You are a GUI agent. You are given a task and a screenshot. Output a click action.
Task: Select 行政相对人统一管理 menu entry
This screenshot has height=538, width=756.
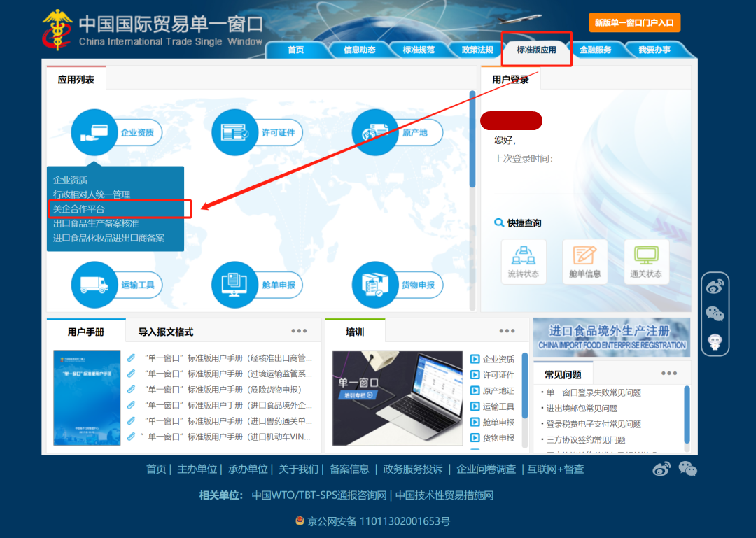92,194
